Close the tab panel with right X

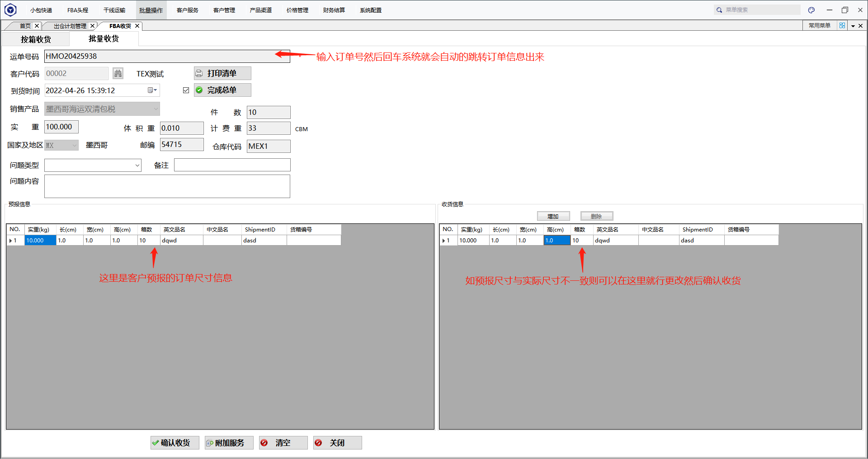pos(861,26)
